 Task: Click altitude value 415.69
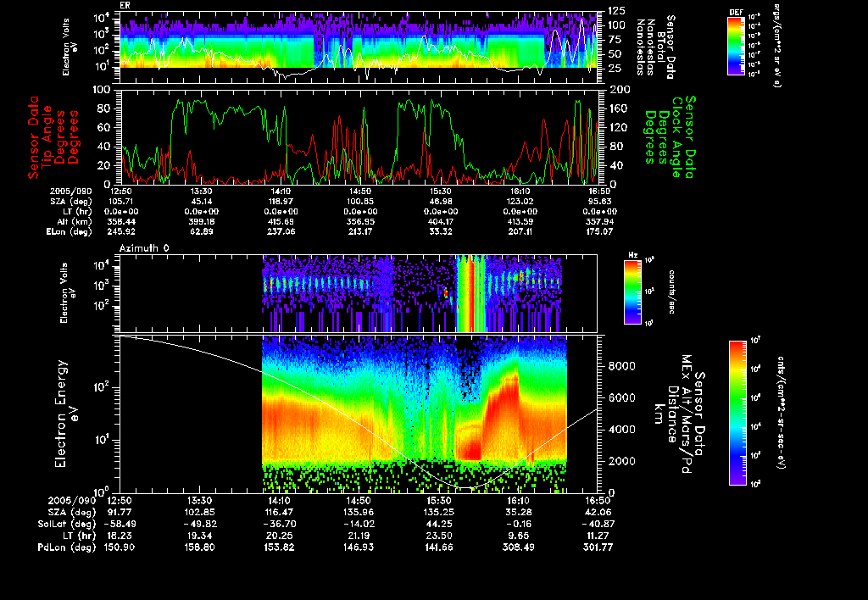pos(281,221)
